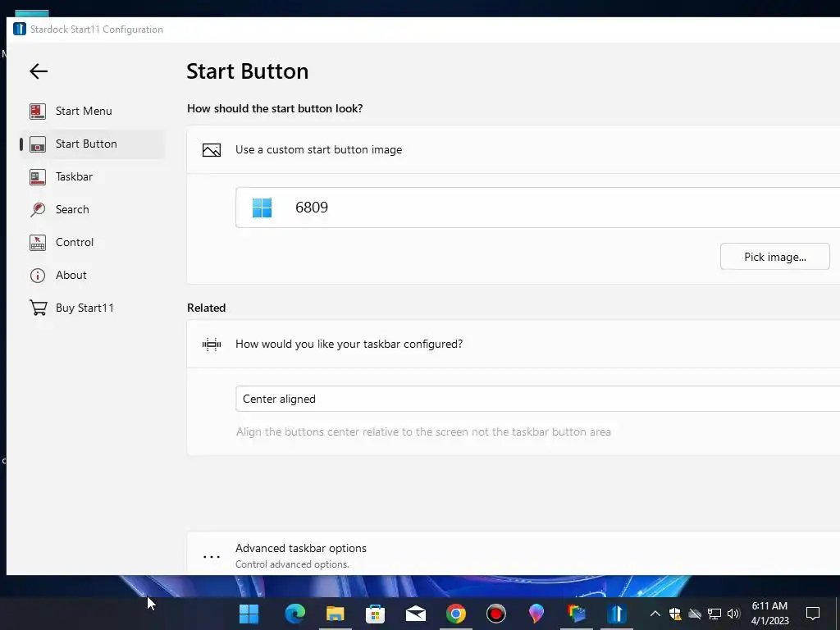
Task: Click the Windows logo image thumbnail
Action: [x=262, y=208]
